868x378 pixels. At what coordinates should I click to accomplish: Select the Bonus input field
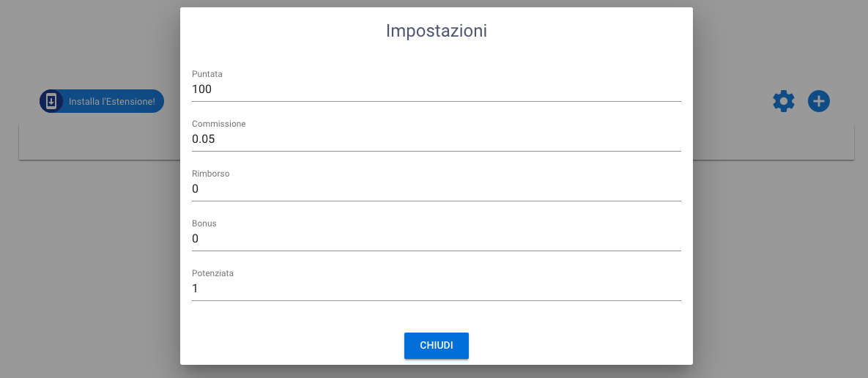tap(437, 239)
